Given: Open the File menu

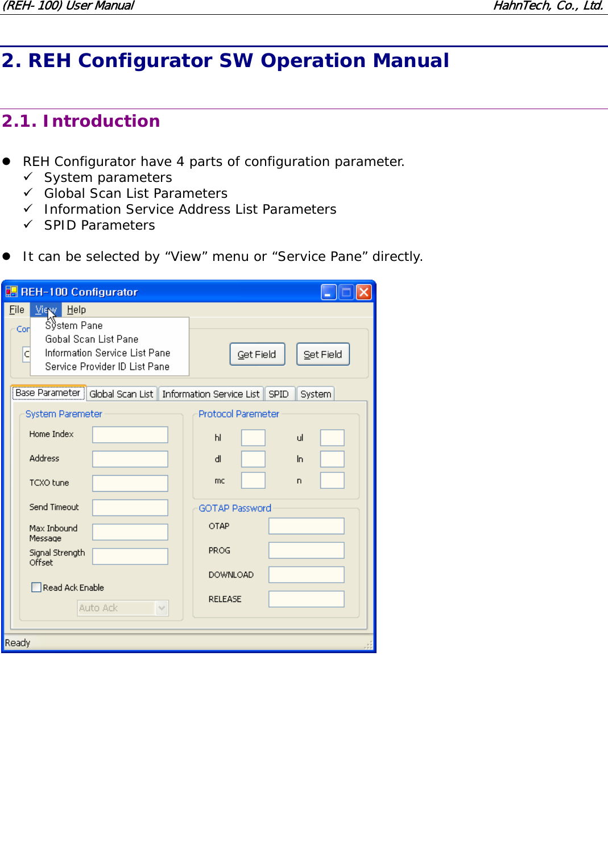Looking at the screenshot, I should point(16,309).
